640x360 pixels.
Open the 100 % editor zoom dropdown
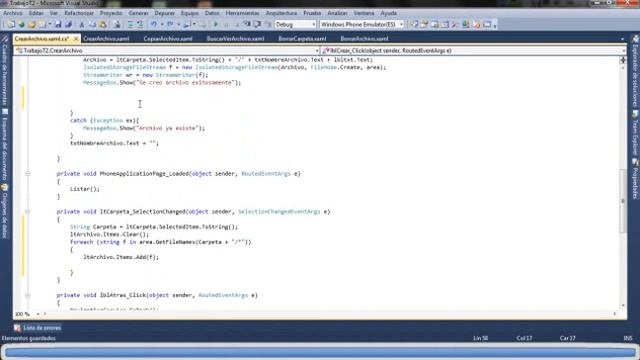38,314
